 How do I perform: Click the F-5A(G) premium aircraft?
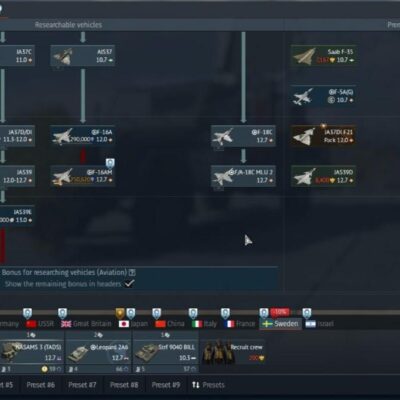pyautogui.click(x=323, y=96)
